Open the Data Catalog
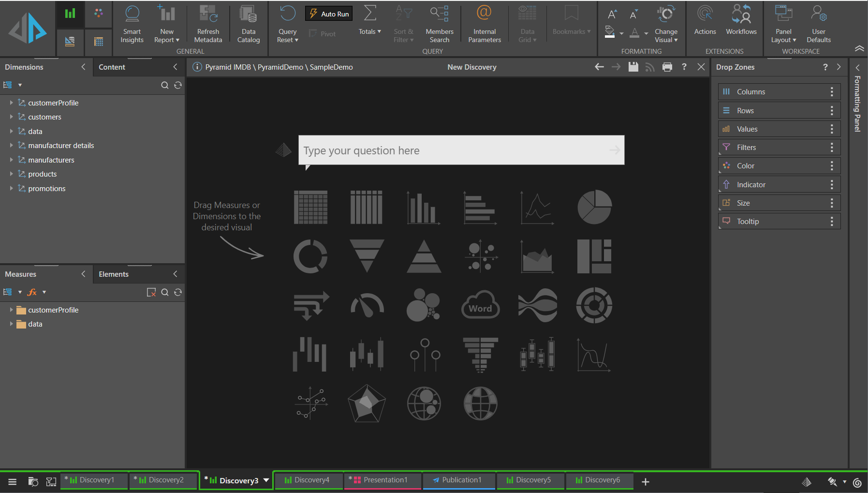This screenshot has height=493, width=868. tap(249, 24)
